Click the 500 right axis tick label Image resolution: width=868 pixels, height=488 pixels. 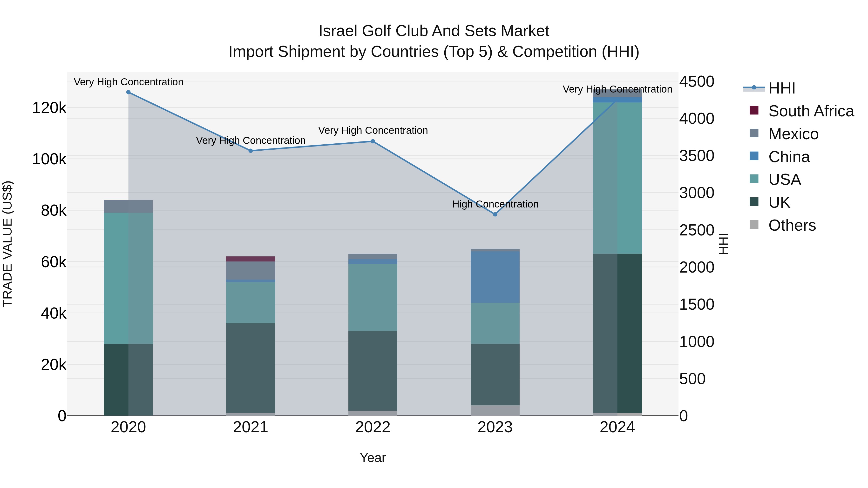click(692, 379)
